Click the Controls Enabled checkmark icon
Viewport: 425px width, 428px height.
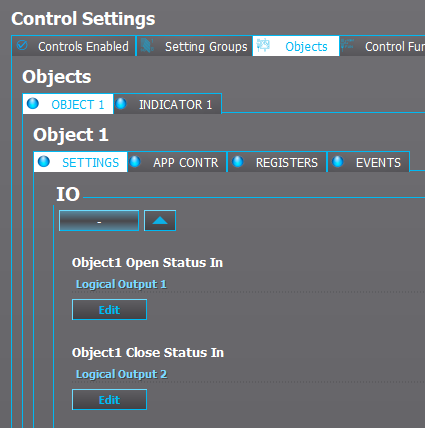click(22, 45)
